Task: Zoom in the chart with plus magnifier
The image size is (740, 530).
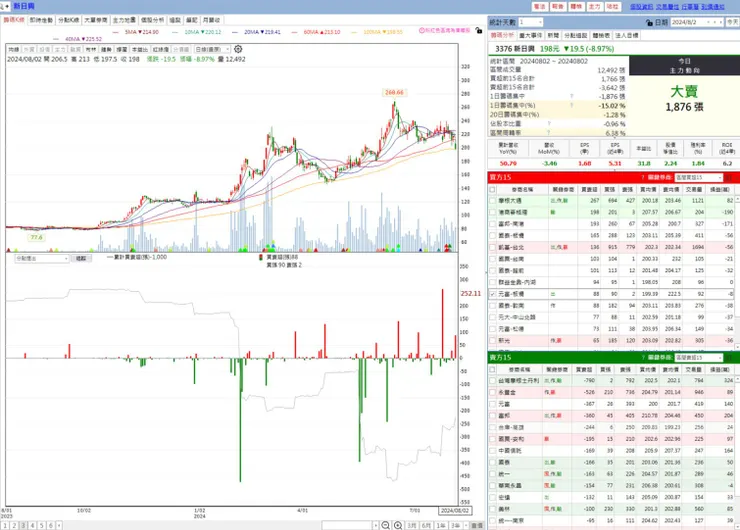Action: point(398,525)
